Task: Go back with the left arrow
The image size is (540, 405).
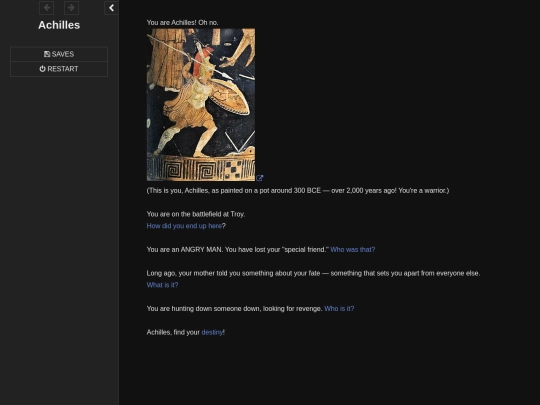Action: coord(46,8)
